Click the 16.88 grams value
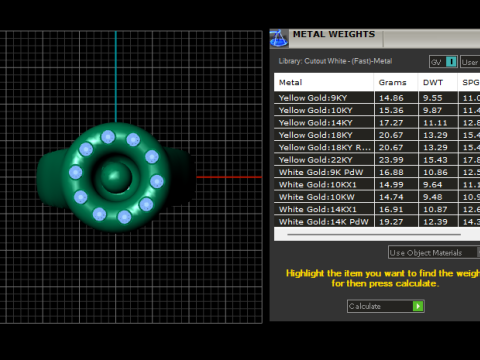The width and height of the screenshot is (480, 360). tap(391, 172)
